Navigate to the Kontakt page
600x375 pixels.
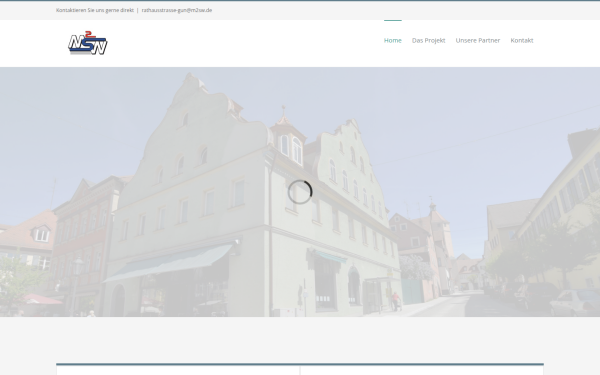pos(522,40)
